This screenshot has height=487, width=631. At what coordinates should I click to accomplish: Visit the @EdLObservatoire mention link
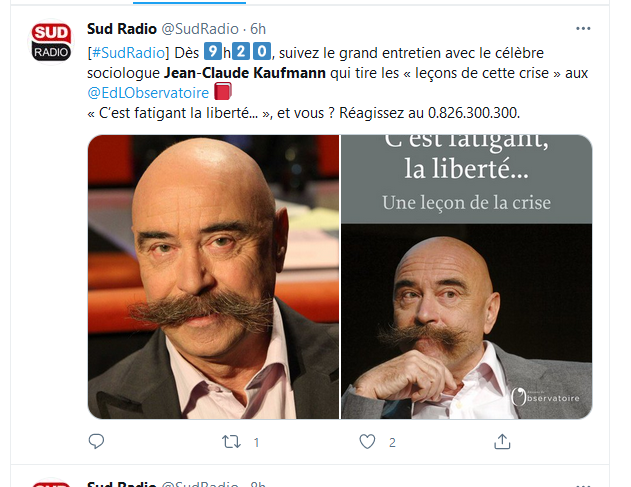pyautogui.click(x=148, y=93)
